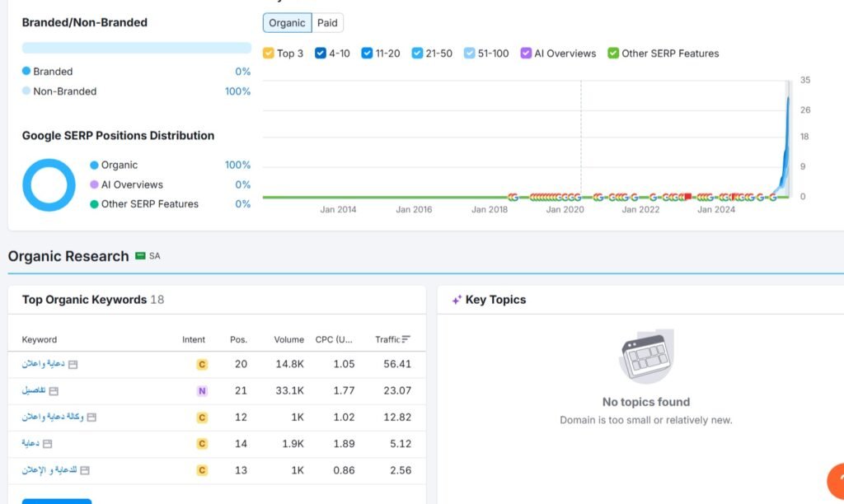
Task: Toggle the 4-10 positions checkbox
Action: [x=321, y=54]
